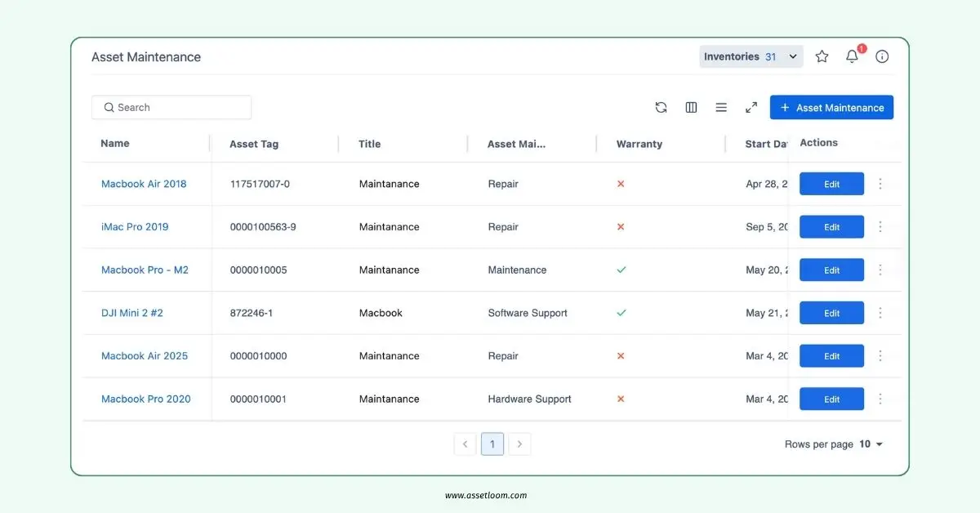
Task: Click warranty cross for iMac Pro 2019
Action: 621,227
